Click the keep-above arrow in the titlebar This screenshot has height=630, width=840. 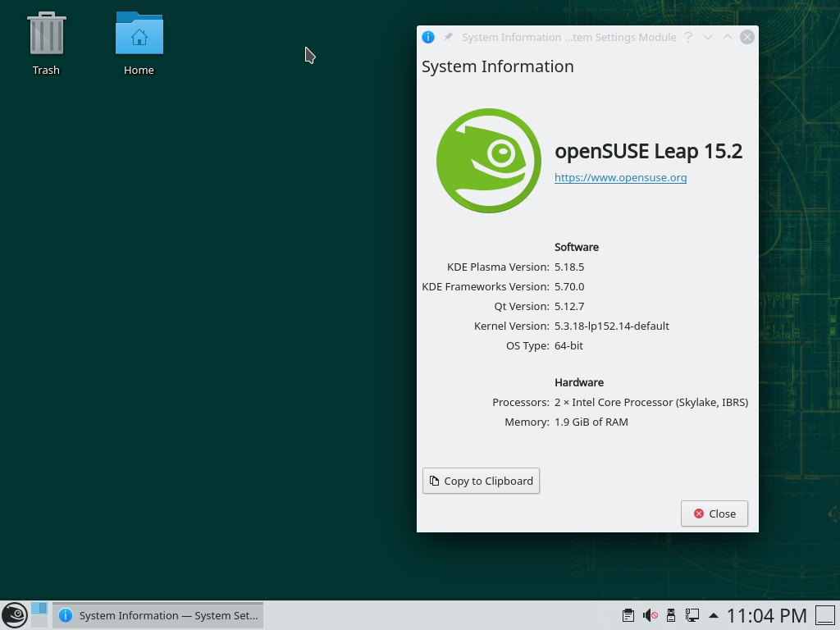[727, 37]
